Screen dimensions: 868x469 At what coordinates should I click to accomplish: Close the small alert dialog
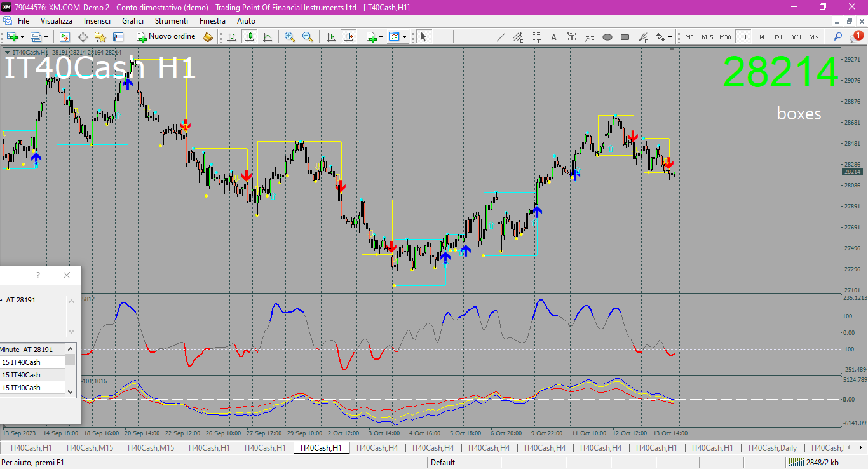tap(67, 275)
